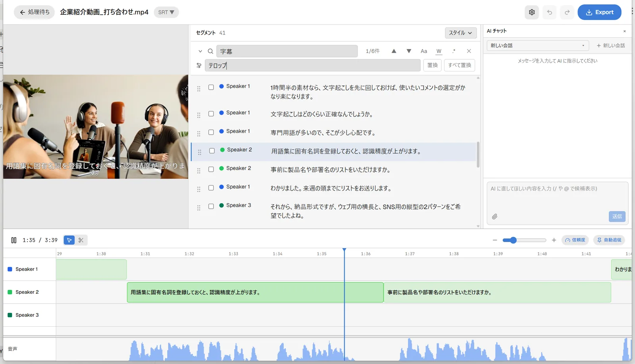Select the 用語集に固有名詞 timeline clip
This screenshot has width=635, height=364.
pos(255,293)
